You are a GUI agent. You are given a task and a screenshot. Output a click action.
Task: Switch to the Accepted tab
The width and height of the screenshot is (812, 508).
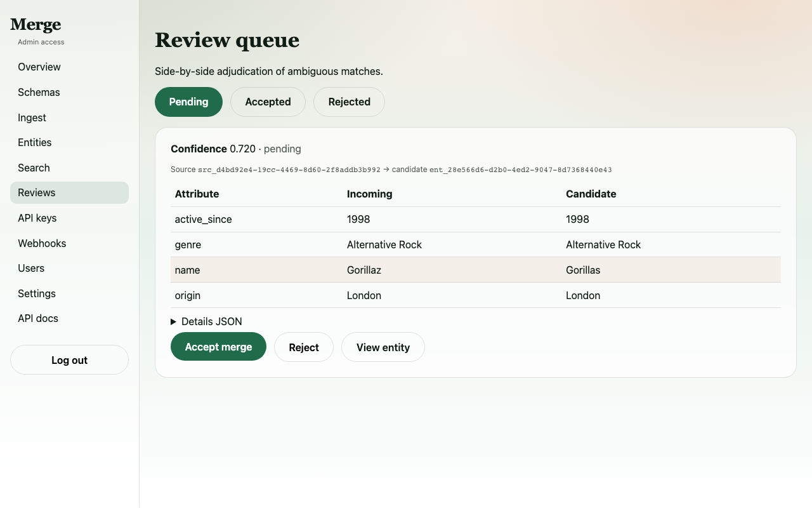(268, 102)
